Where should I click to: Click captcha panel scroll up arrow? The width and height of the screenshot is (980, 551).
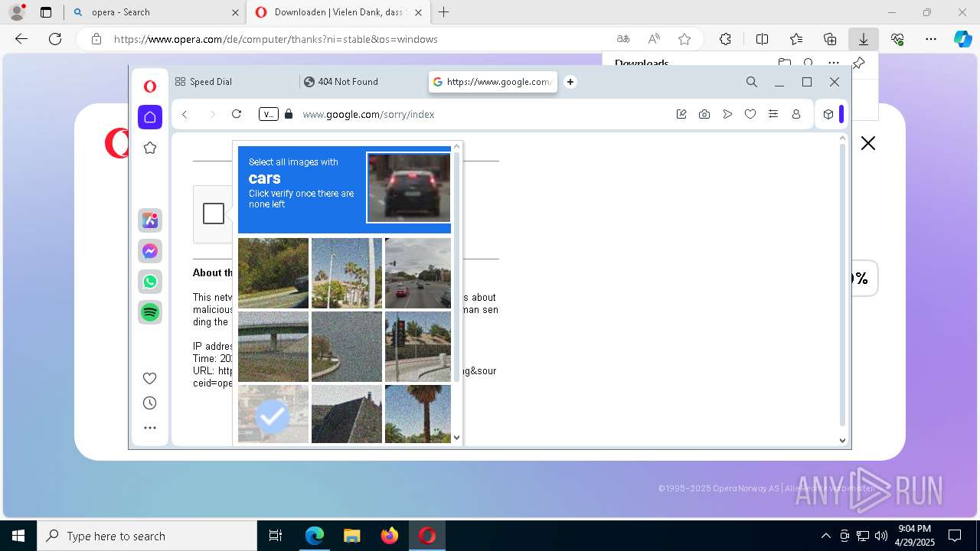457,146
